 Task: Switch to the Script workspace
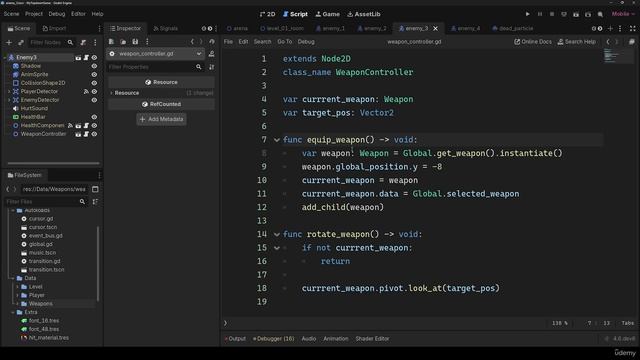(x=295, y=14)
